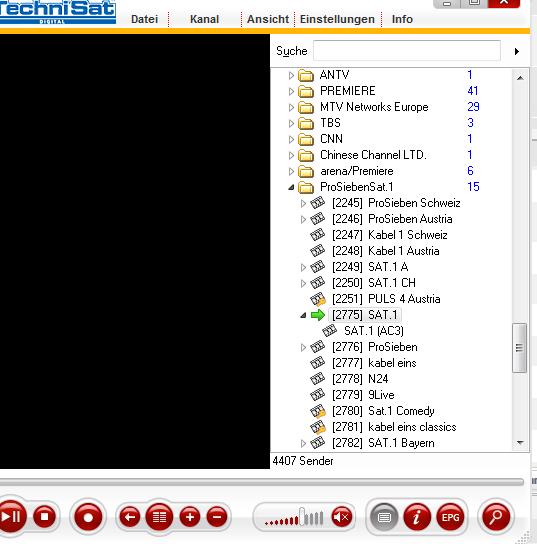Screen dimensions: 537x544
Task: Open the EPG program guide
Action: [x=450, y=518]
